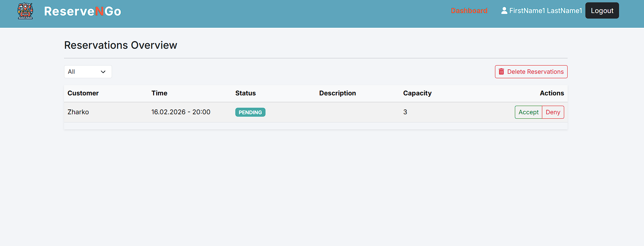644x246 pixels.
Task: Click the Status column header
Action: 245,93
